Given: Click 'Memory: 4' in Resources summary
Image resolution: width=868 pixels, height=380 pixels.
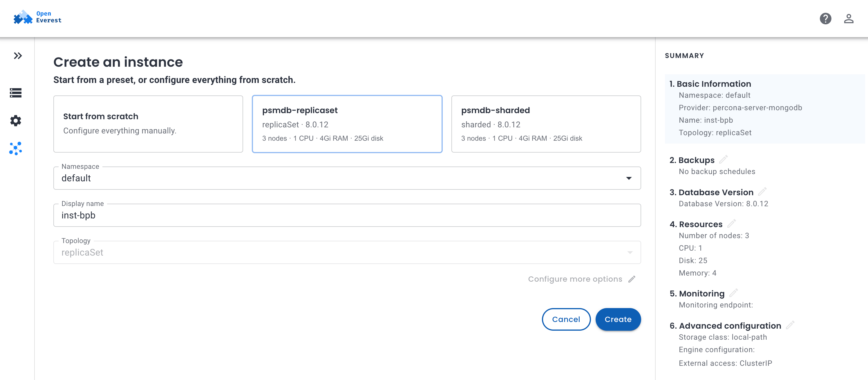Looking at the screenshot, I should pyautogui.click(x=697, y=273).
